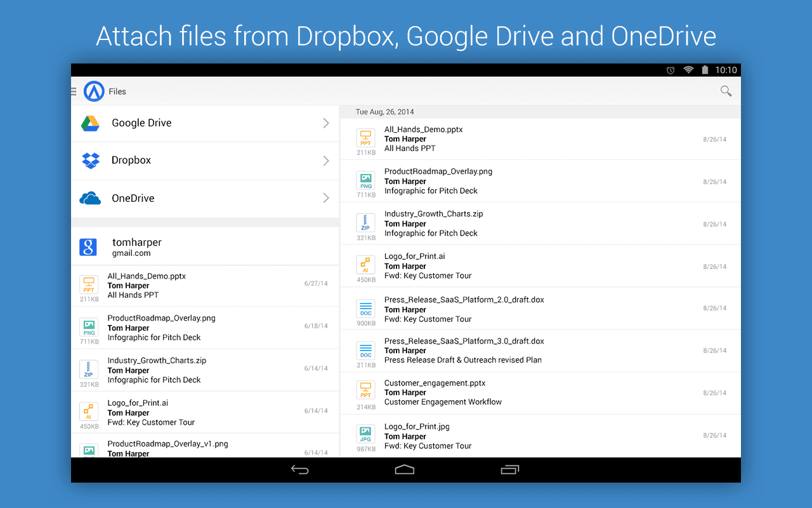Tap the Files title in header
Viewport: 812px width, 508px height.
pos(117,91)
